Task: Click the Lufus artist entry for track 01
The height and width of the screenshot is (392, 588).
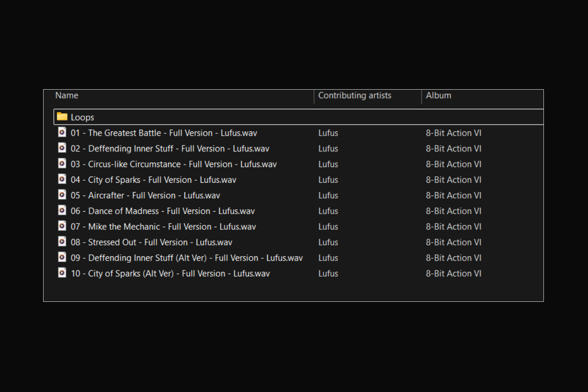Action: tap(328, 133)
